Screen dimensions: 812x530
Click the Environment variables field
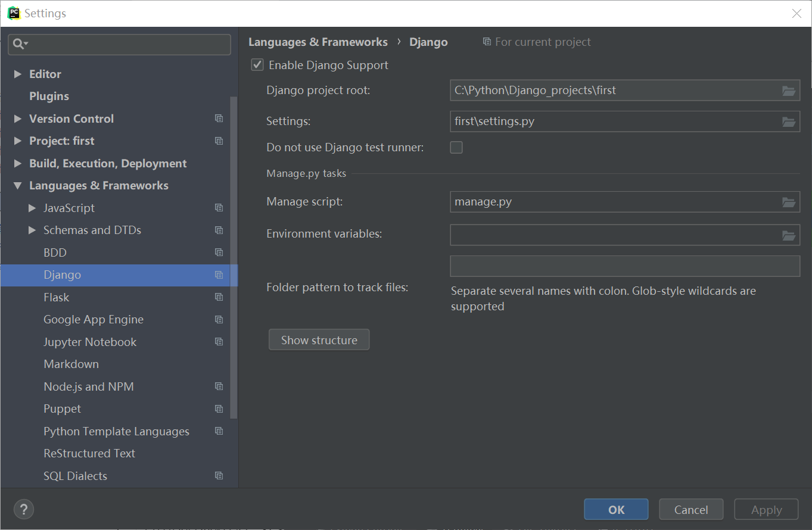(625, 235)
